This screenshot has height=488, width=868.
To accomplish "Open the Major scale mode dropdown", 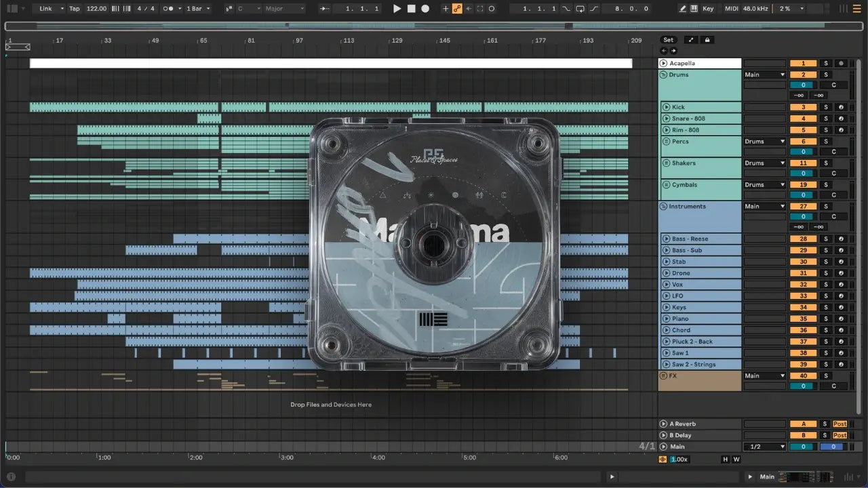I will click(285, 9).
